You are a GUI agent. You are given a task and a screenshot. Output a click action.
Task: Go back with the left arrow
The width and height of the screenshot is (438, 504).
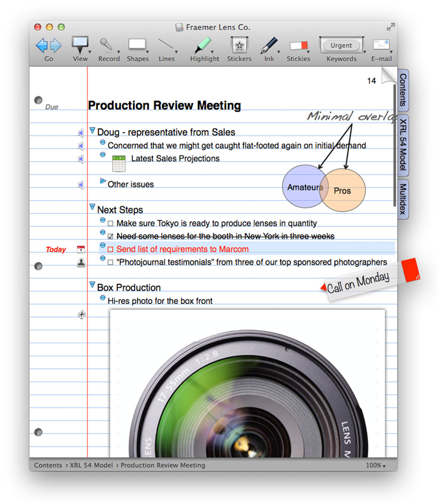(x=42, y=46)
